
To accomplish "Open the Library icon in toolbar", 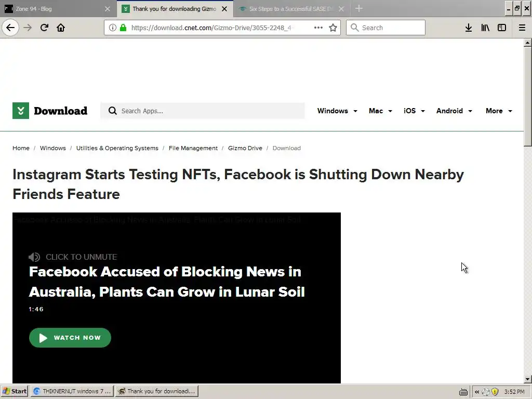I will (485, 28).
